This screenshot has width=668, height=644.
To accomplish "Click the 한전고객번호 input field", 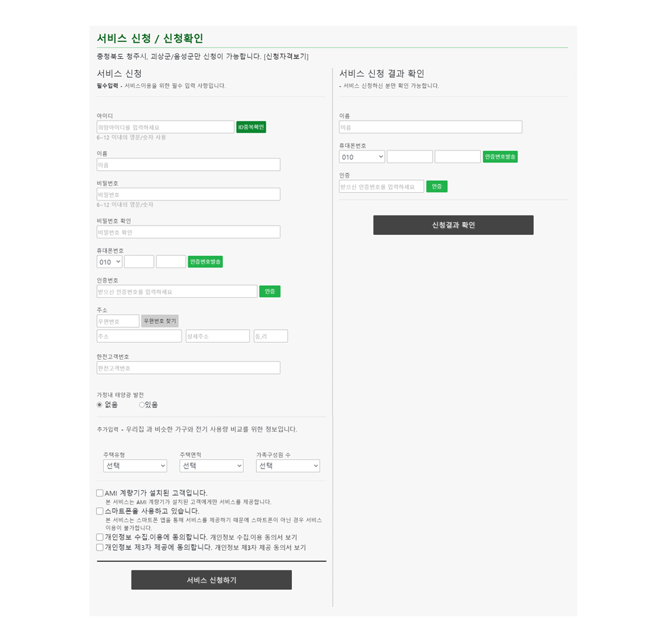I will coord(188,368).
